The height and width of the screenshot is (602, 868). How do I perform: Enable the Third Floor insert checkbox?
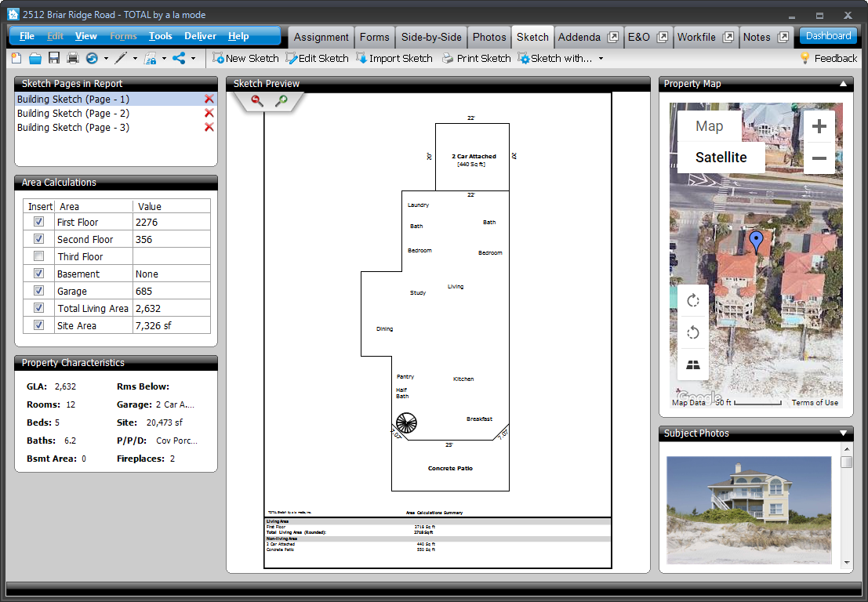38,257
